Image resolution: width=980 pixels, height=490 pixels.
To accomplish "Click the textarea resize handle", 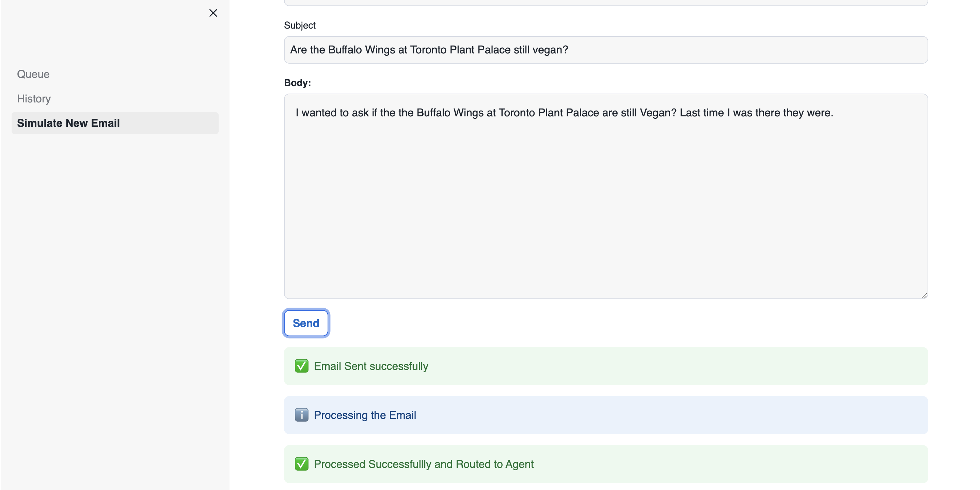I will point(924,295).
